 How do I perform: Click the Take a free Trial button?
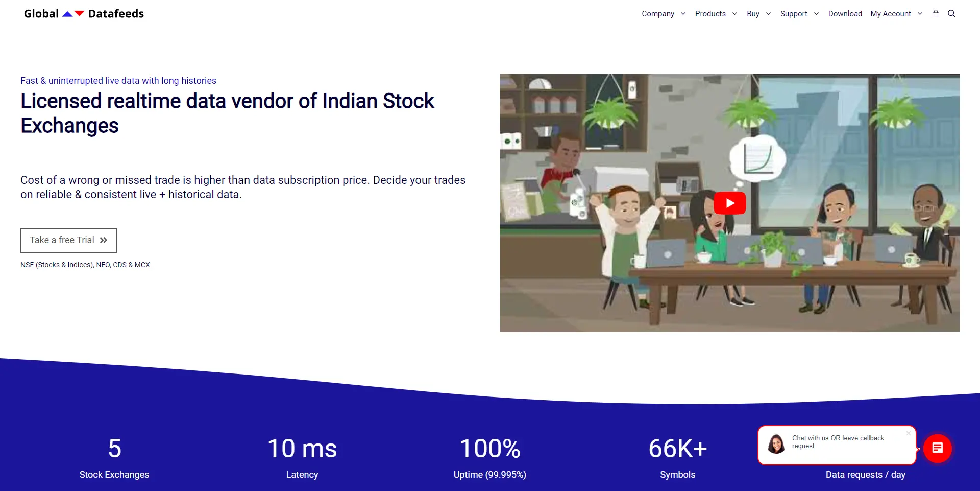(69, 240)
